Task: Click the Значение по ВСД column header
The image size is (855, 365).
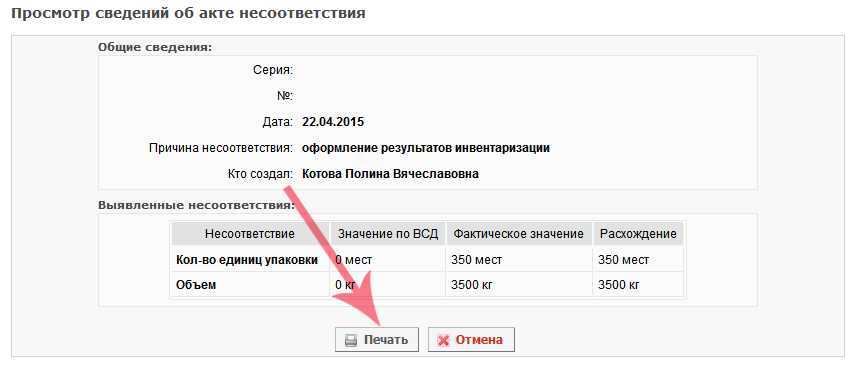Action: 388,234
